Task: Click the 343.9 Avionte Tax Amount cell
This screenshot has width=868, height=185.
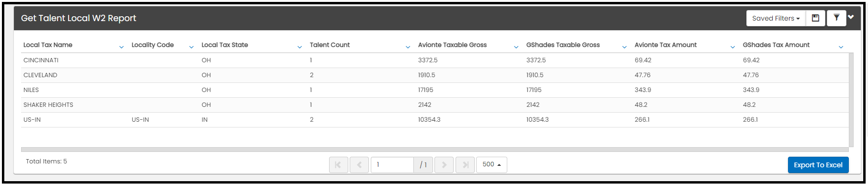Action: point(643,90)
